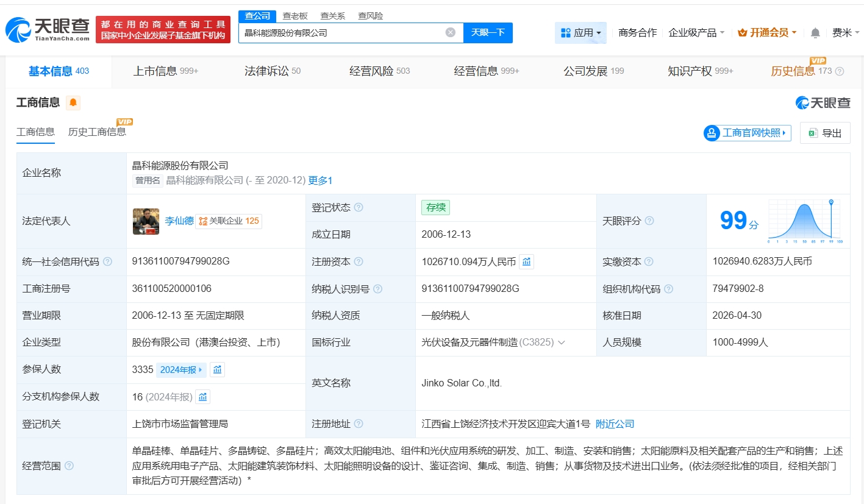Open the 公司发展 tab

point(594,71)
